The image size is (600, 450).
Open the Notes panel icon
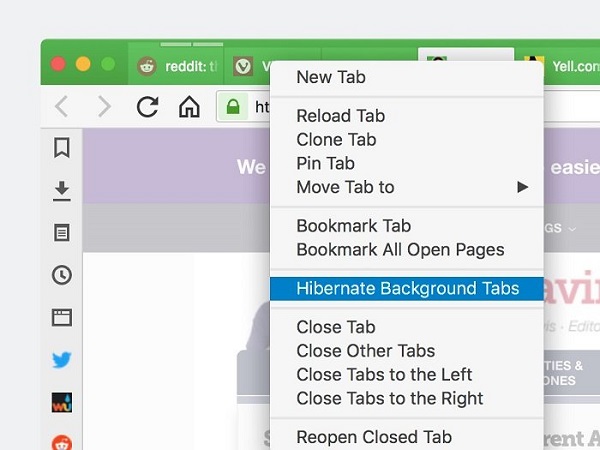[x=62, y=233]
